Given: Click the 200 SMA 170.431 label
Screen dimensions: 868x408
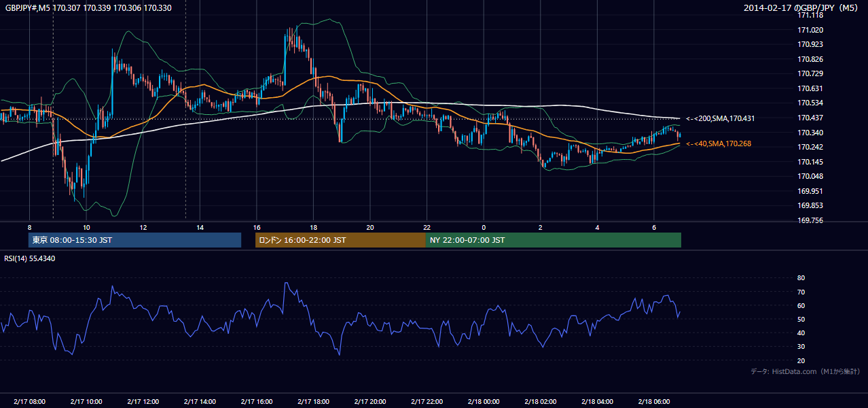Looking at the screenshot, I should (721, 118).
